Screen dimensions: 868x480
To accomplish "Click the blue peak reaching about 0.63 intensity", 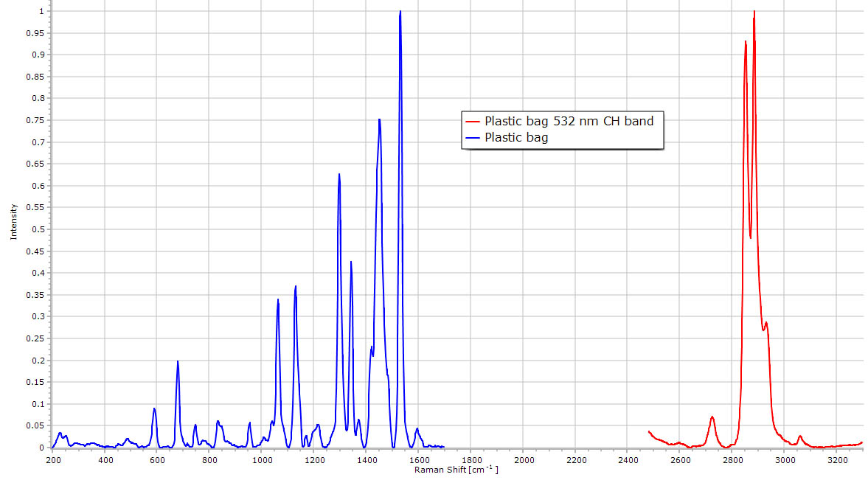I will click(339, 175).
